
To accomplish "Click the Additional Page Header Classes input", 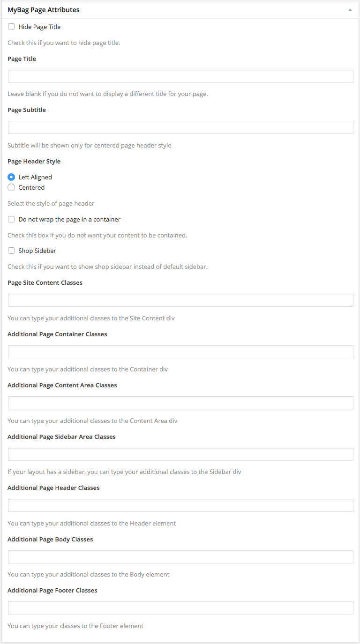I will click(180, 505).
